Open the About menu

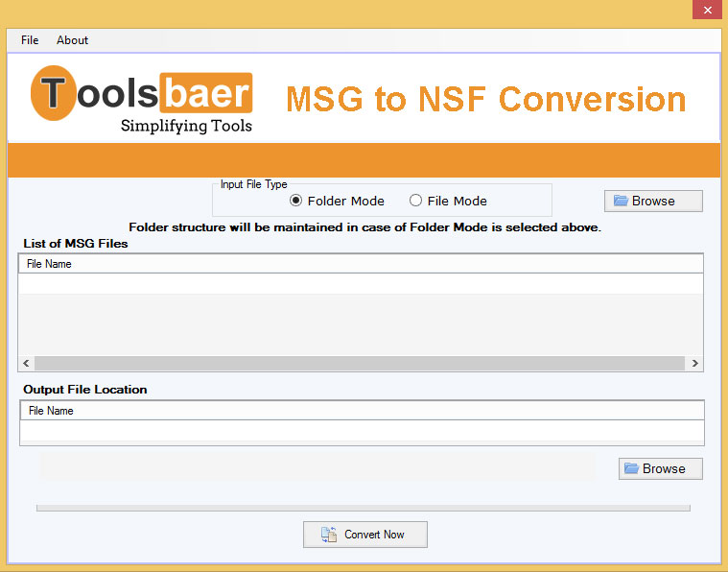(72, 40)
